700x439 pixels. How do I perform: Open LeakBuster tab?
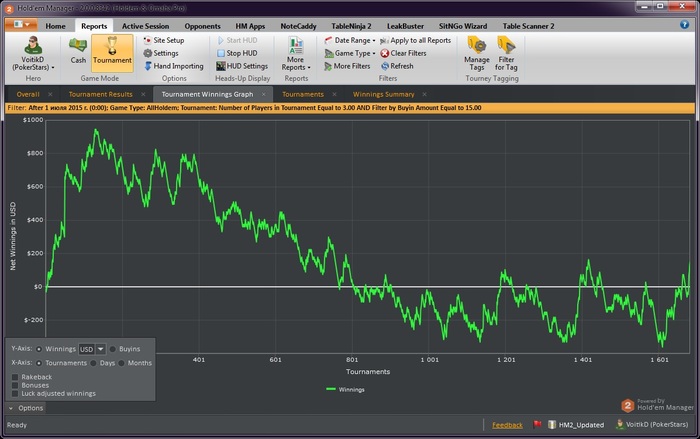point(405,26)
